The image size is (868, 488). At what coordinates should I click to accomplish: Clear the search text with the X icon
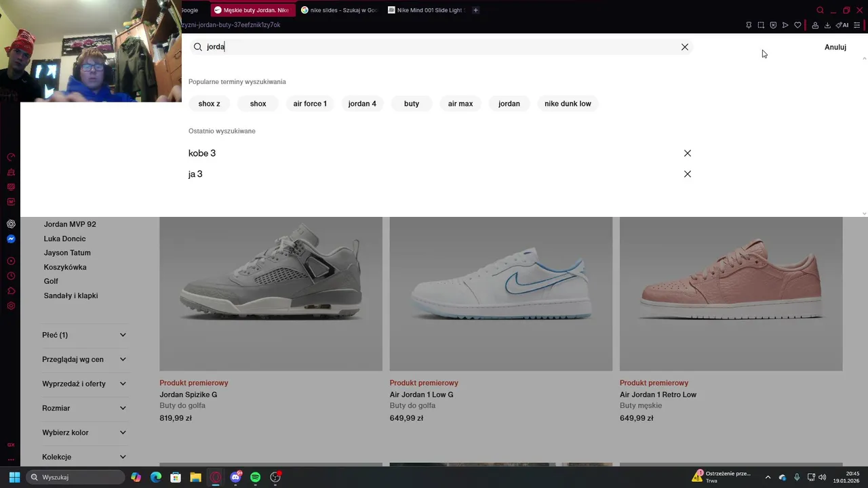tap(685, 47)
